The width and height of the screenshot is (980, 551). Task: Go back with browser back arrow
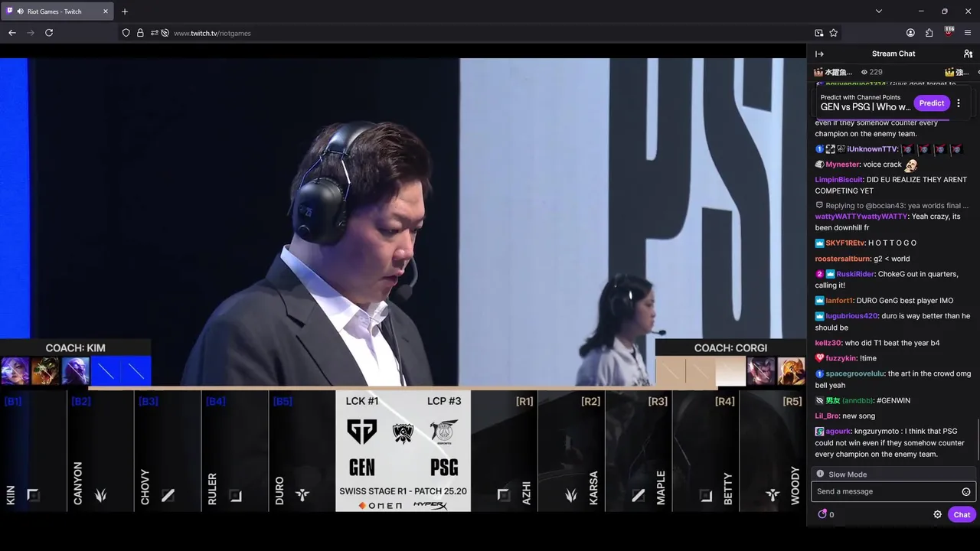coord(12,33)
